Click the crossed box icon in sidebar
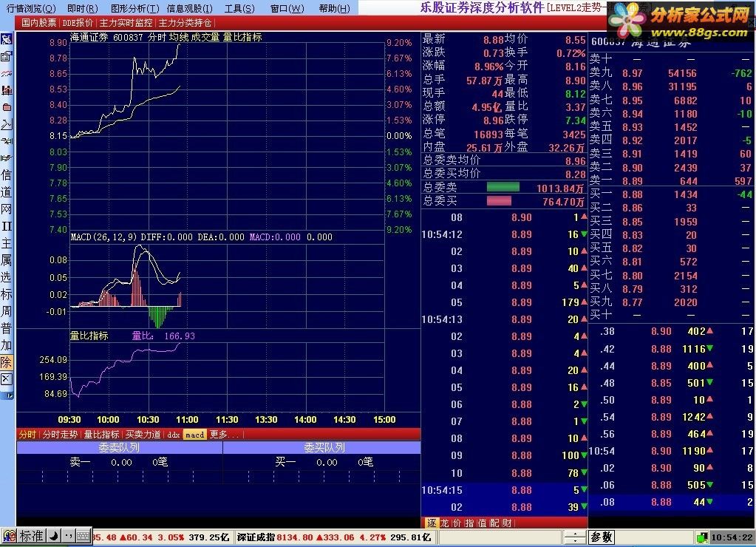756x547 pixels. point(6,378)
